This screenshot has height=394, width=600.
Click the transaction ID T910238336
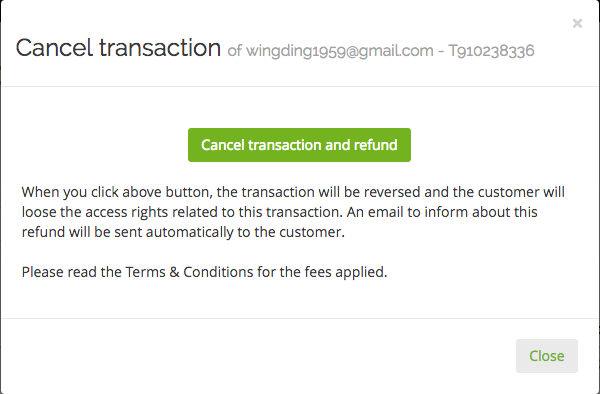[x=491, y=51]
